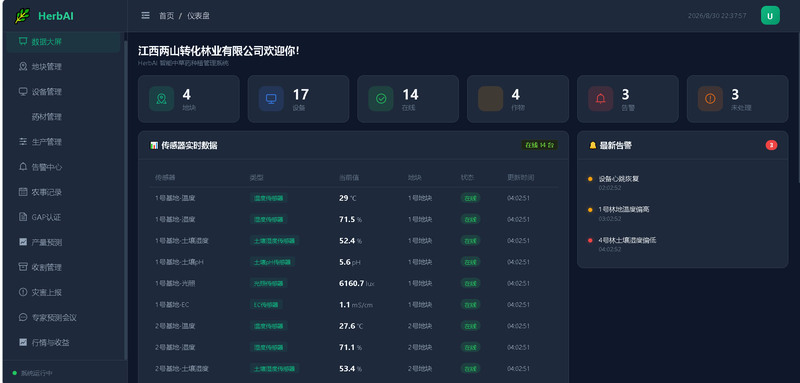Click the 在线 checkmark stat icon
The height and width of the screenshot is (383, 800).
(381, 99)
